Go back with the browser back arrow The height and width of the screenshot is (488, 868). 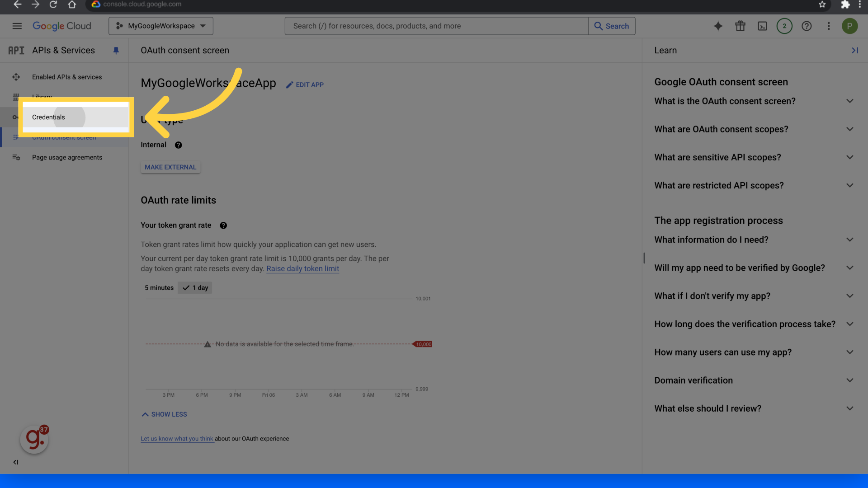point(17,5)
